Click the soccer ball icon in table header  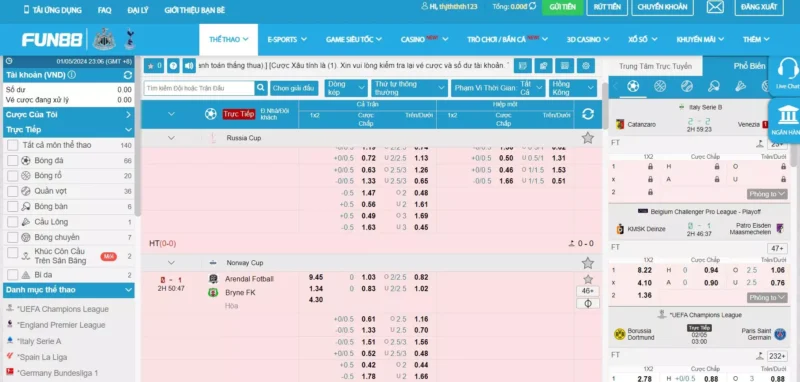pos(211,114)
